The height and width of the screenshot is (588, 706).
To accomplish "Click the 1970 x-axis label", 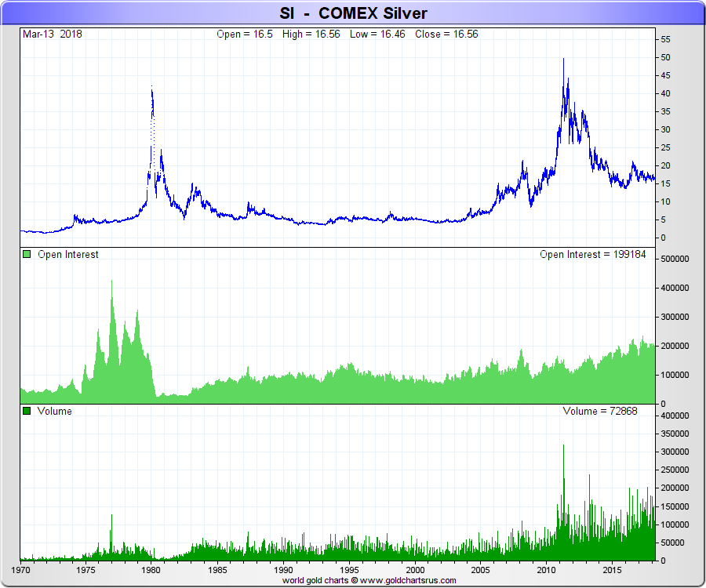I will click(x=20, y=570).
